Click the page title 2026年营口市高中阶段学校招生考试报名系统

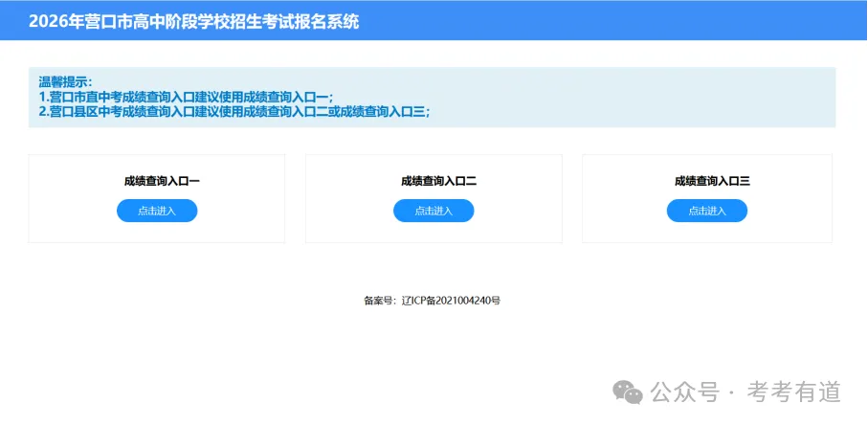point(193,22)
